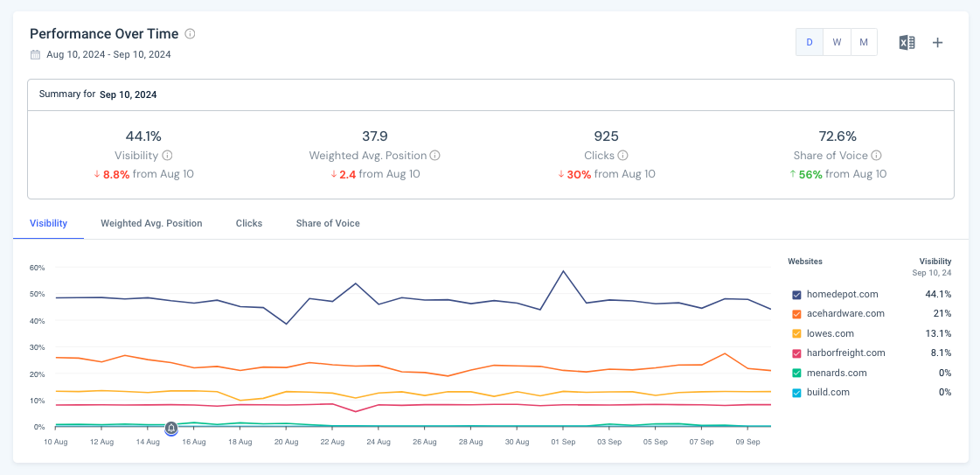Switch to monthly M granularity
980x475 pixels.
click(864, 43)
